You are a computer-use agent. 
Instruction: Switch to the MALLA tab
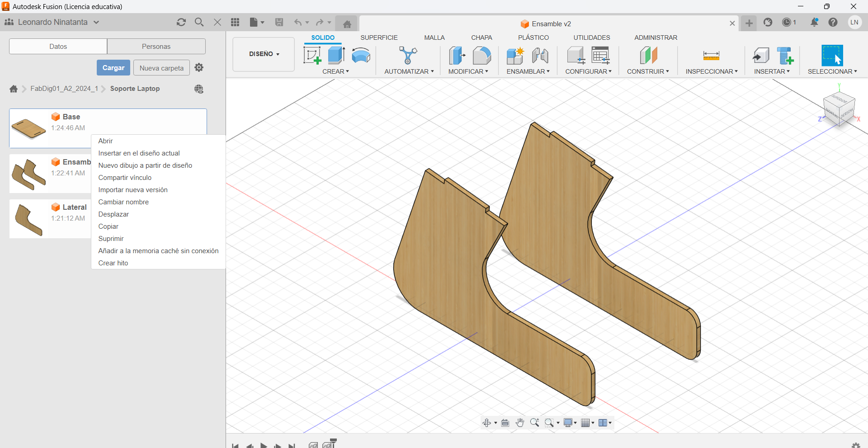[434, 38]
